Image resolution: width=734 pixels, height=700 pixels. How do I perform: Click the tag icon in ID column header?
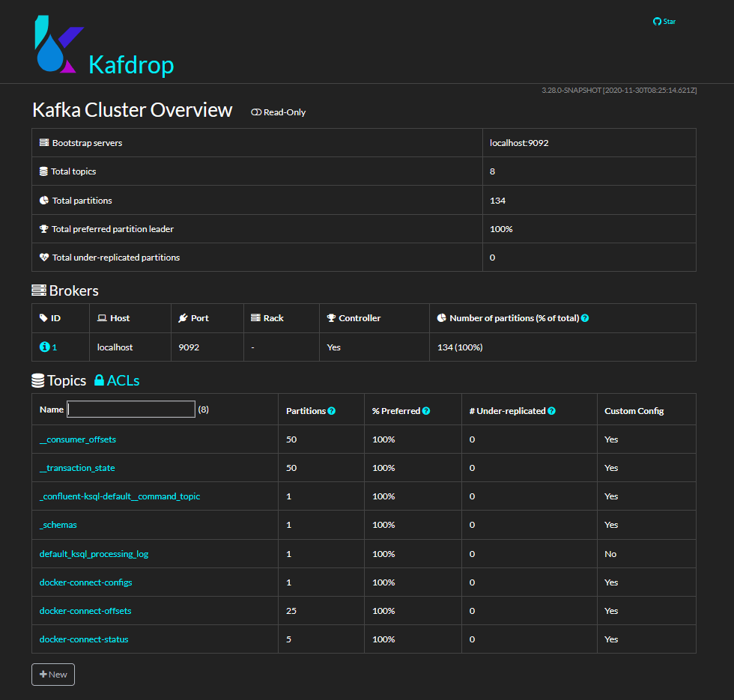43,318
